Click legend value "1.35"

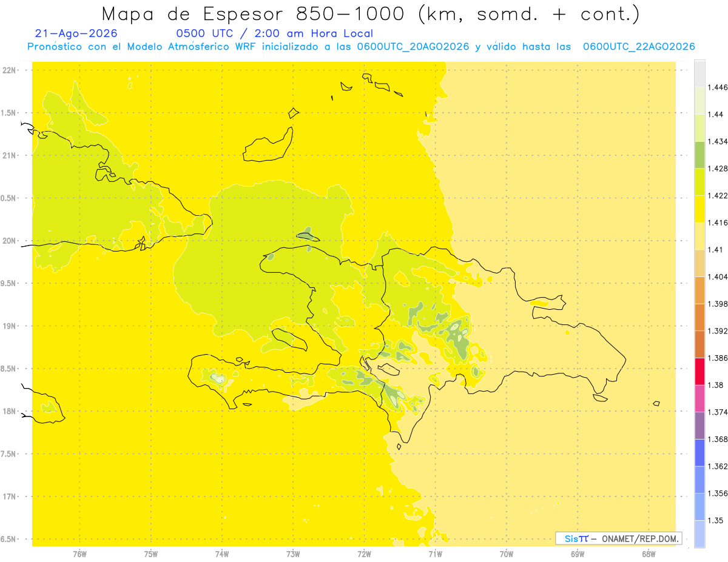[x=716, y=520]
